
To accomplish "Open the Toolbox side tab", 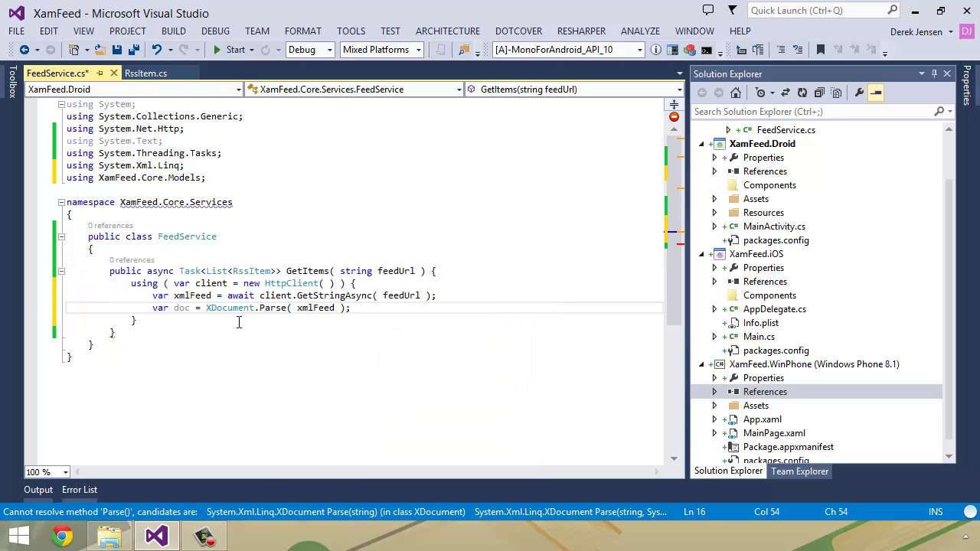I will coord(11,83).
